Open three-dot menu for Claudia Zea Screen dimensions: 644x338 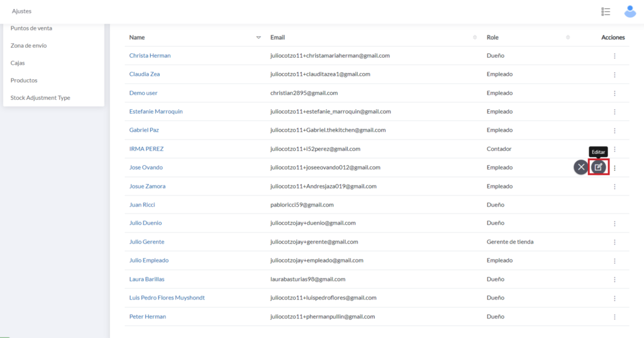tap(614, 74)
